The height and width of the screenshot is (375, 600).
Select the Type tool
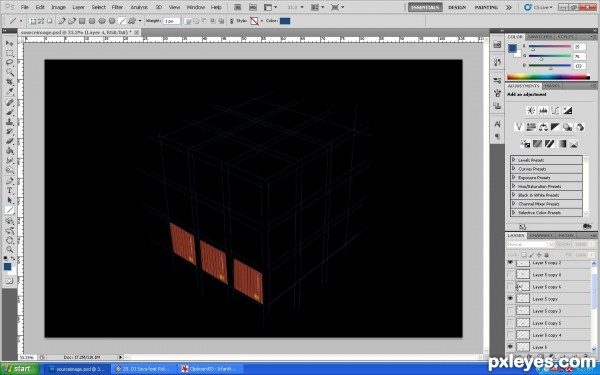pos(10,191)
